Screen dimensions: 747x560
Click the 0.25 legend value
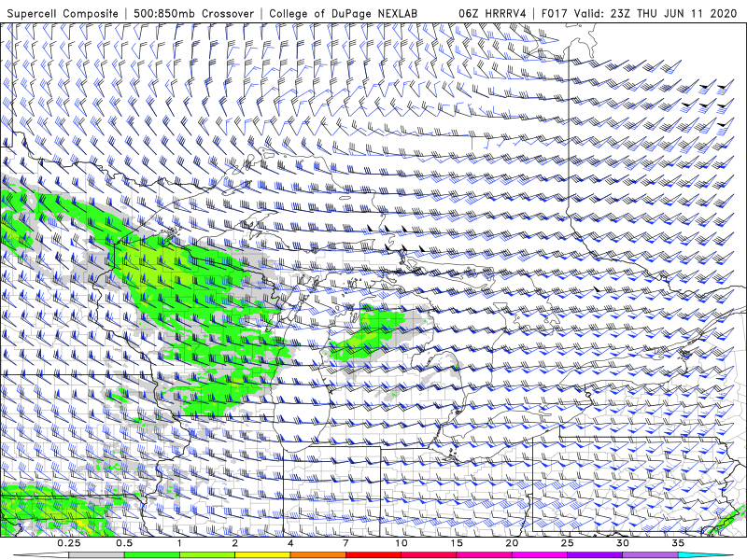69,543
